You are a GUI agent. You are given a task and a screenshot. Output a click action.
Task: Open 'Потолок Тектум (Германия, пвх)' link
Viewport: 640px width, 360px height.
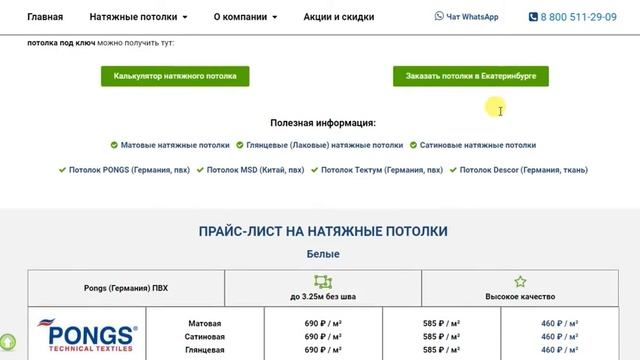382,170
